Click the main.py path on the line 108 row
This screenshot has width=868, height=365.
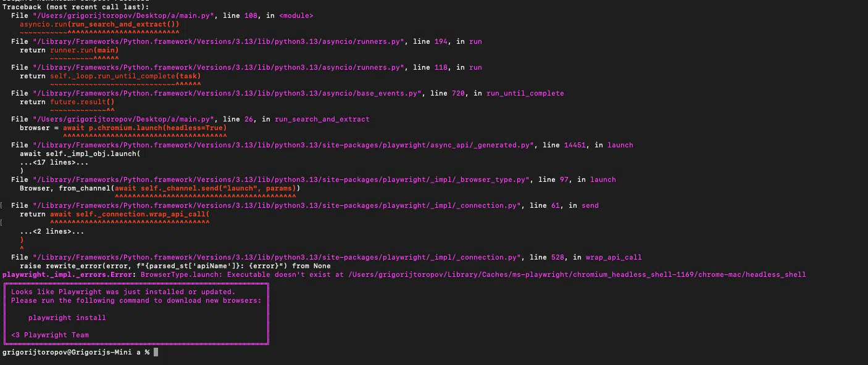[x=123, y=15]
